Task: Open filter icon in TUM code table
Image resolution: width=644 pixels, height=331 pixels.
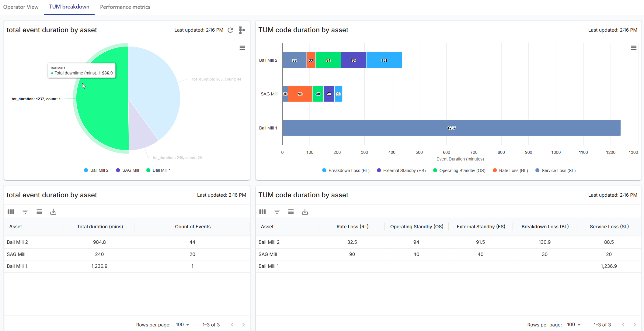Action: [x=277, y=212]
